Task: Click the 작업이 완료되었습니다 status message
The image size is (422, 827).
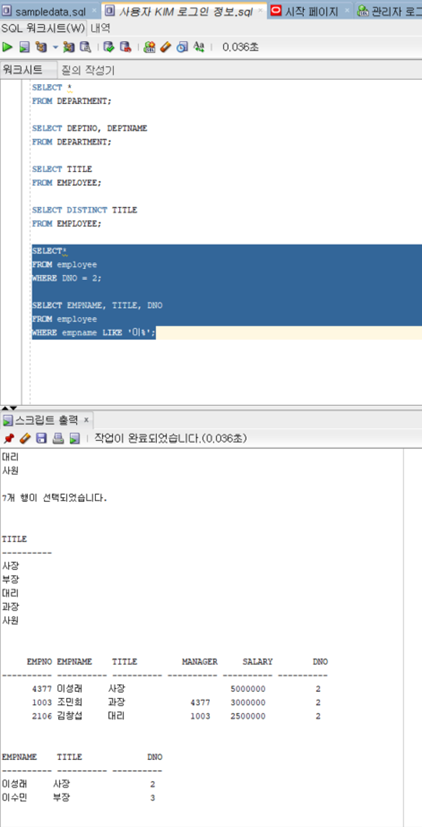Action: point(170,438)
